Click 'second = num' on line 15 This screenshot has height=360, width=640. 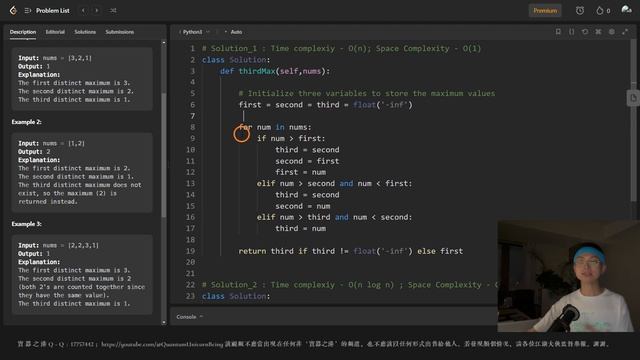pyautogui.click(x=302, y=206)
